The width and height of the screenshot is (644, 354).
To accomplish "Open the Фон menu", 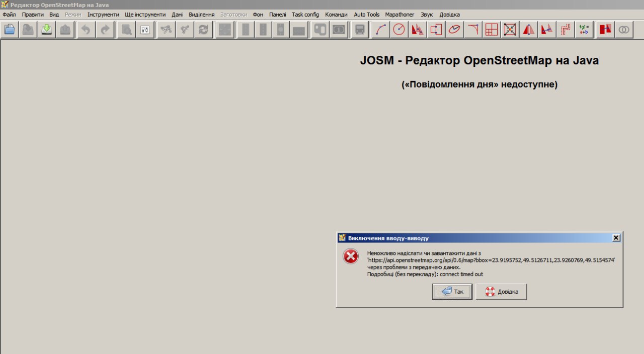I will point(258,15).
